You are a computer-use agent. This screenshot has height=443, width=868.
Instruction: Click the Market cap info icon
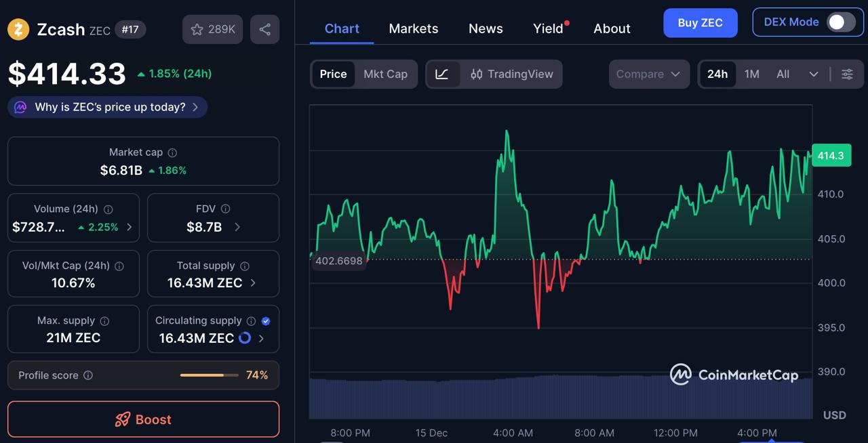tap(174, 152)
